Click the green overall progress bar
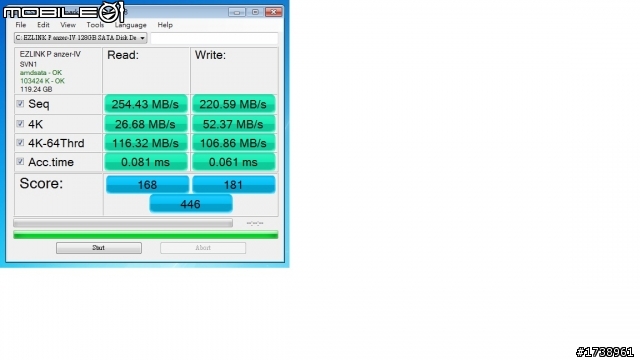The image size is (640, 360). 146,235
